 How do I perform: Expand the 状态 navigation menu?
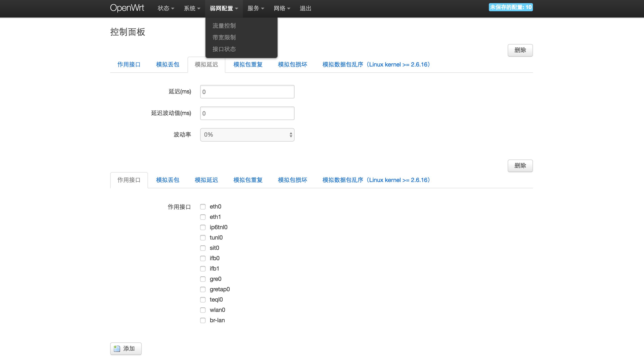165,9
